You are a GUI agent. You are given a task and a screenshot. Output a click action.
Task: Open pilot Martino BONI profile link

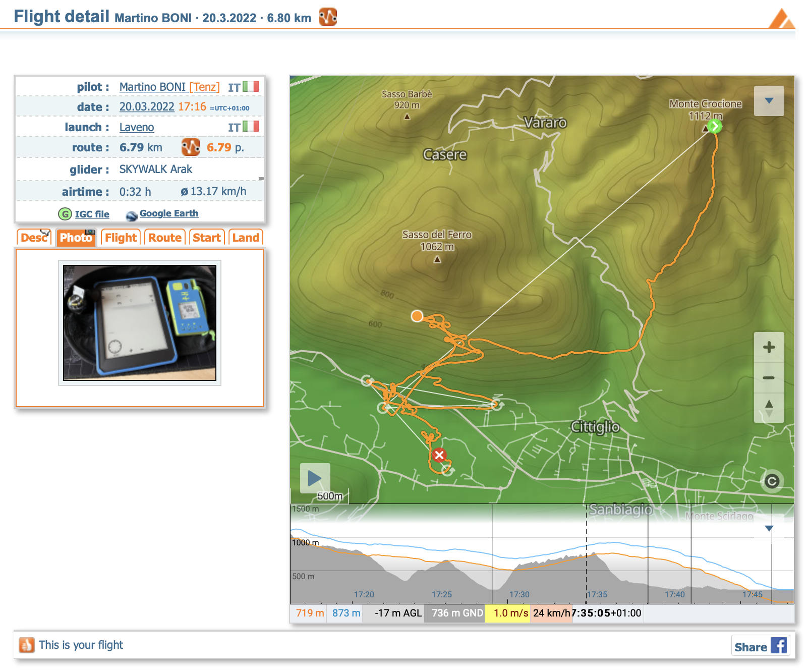pyautogui.click(x=152, y=87)
